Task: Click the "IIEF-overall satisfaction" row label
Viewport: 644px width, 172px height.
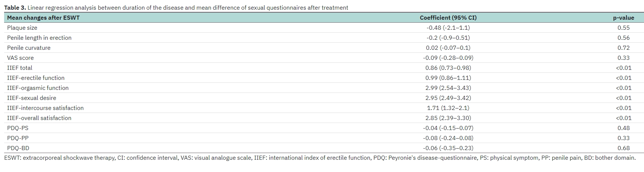Action: pyautogui.click(x=39, y=118)
